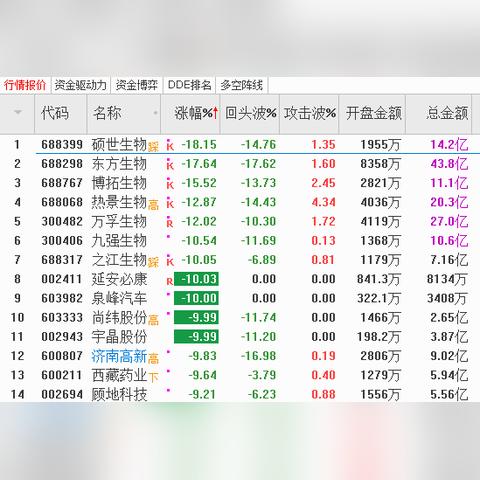Click the 14.2亿 total amount cell

[449, 145]
